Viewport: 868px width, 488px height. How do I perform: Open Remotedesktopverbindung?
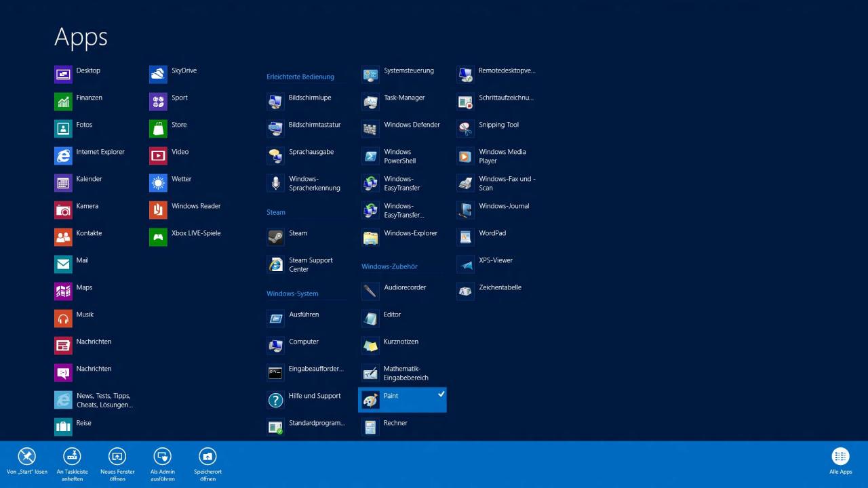pyautogui.click(x=497, y=75)
